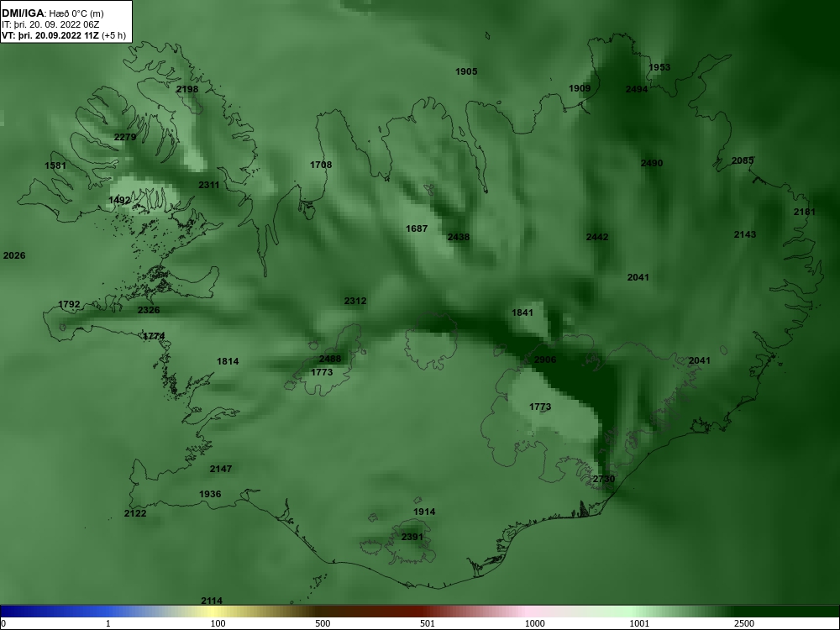Select the 2906 maximum value

[545, 360]
